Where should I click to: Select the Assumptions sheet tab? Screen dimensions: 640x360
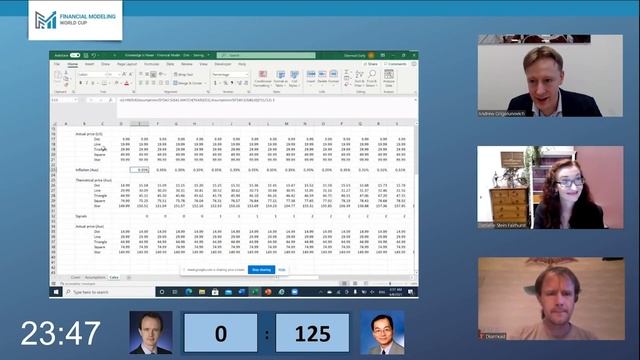[95, 278]
